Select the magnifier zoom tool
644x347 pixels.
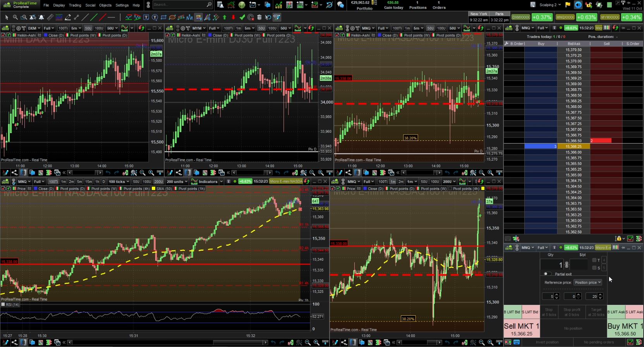click(x=15, y=17)
